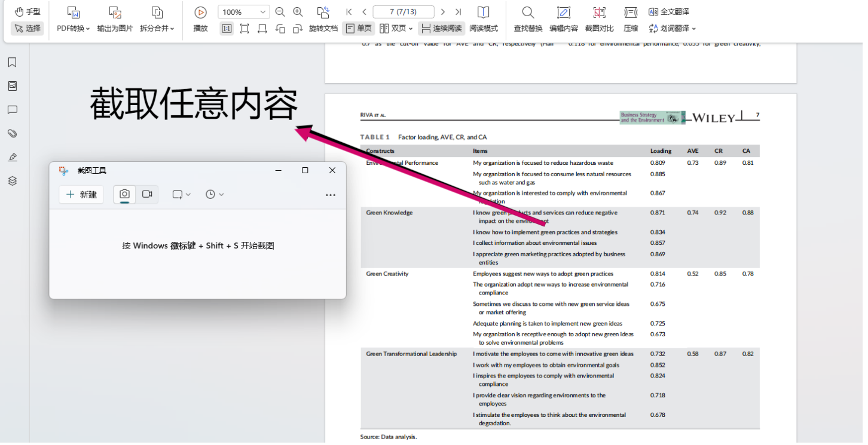Switch to video recording mode in 截图工具
This screenshot has width=868, height=445.
click(x=146, y=194)
